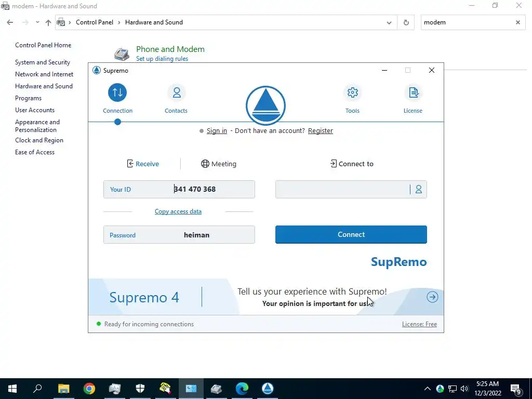This screenshot has width=532, height=399.
Task: Go up one level in Control Panel
Action: tap(48, 22)
